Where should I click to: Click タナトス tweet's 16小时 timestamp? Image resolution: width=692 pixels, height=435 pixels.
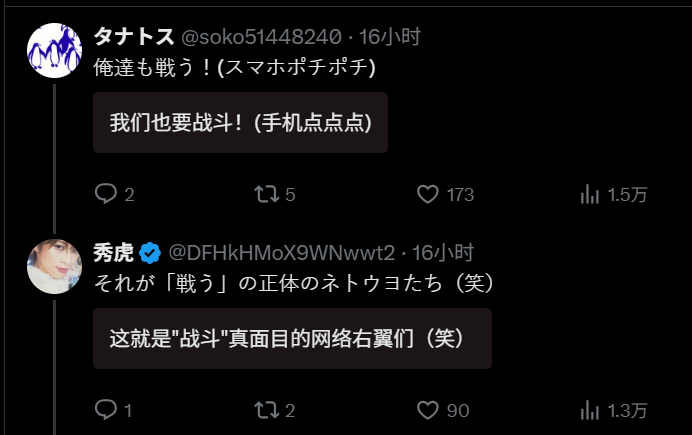tap(390, 37)
